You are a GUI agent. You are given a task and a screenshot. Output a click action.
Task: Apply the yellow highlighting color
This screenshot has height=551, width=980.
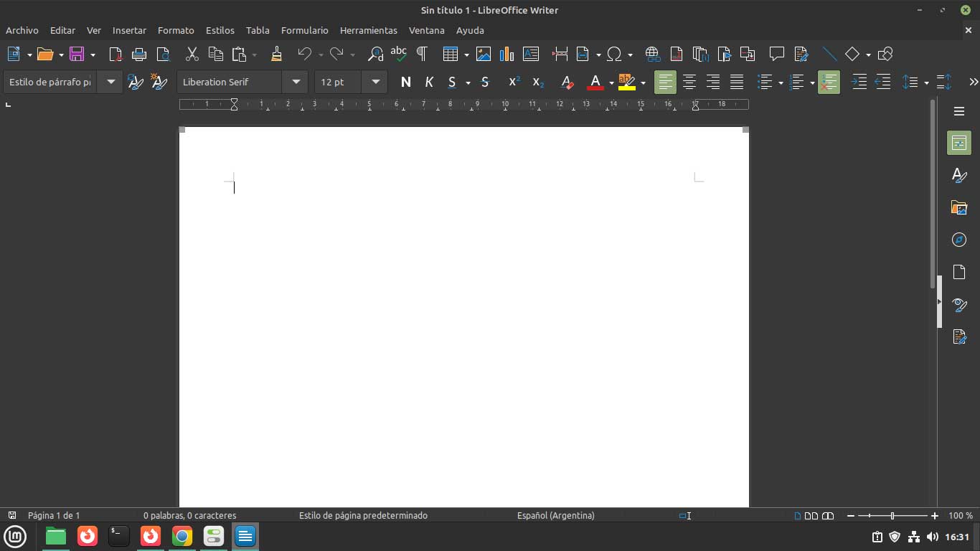(626, 82)
